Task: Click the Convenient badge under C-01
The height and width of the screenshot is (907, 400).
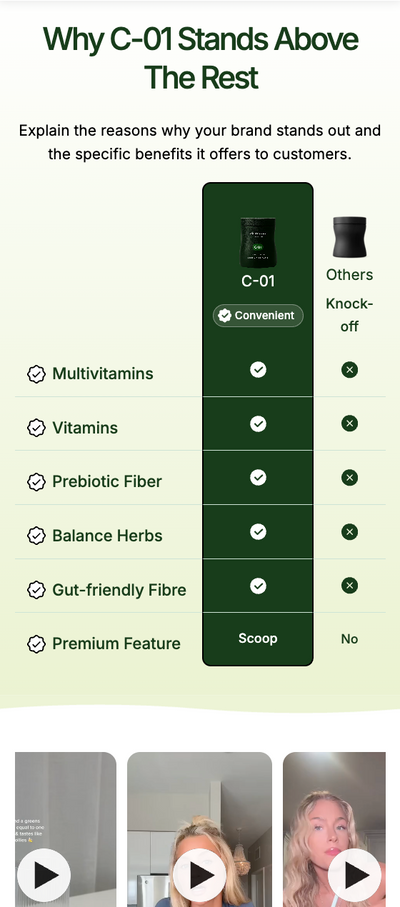Action: click(258, 316)
